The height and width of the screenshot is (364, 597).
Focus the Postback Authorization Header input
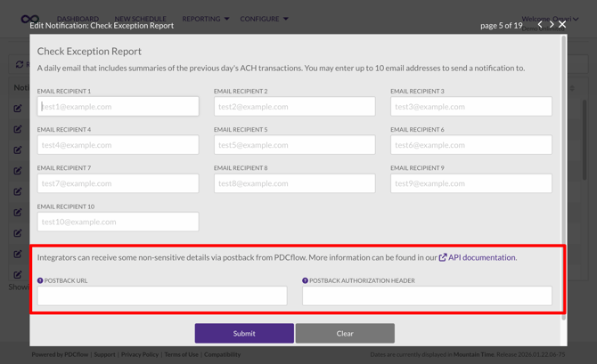coord(427,295)
